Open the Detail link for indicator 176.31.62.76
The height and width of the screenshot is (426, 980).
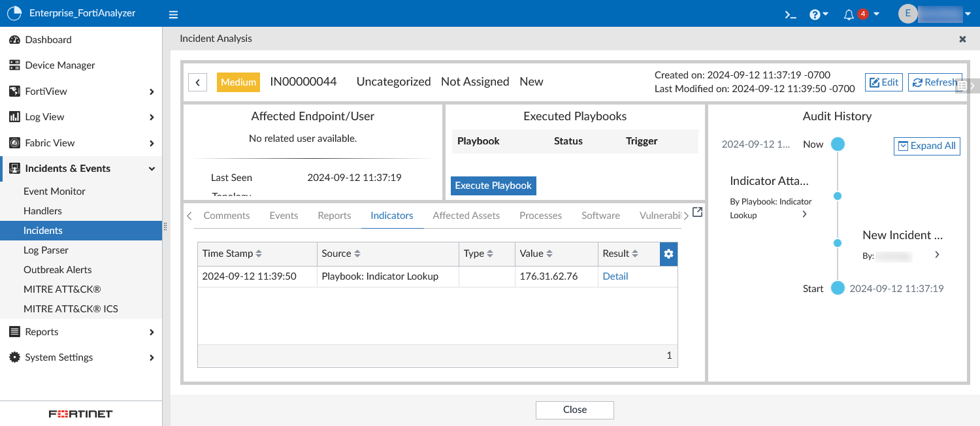pos(615,276)
